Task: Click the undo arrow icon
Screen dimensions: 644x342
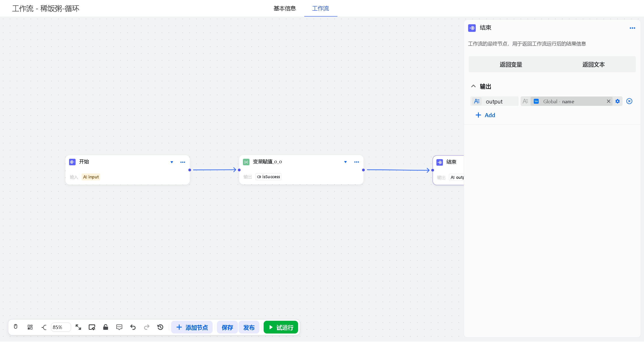Action: click(133, 327)
